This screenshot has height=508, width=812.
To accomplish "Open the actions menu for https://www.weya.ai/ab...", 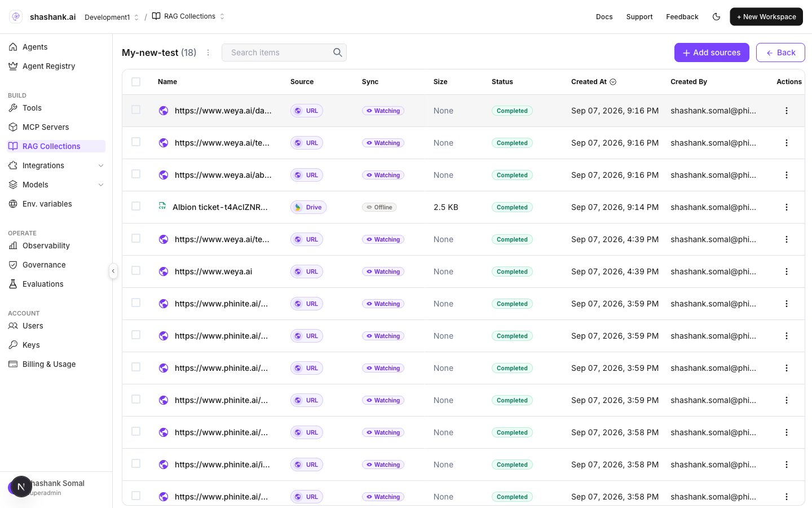I will (x=787, y=175).
